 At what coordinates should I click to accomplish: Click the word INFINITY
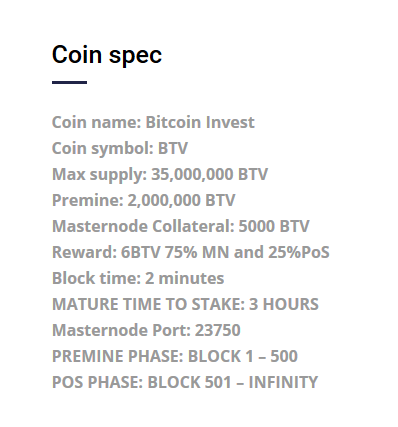283,382
